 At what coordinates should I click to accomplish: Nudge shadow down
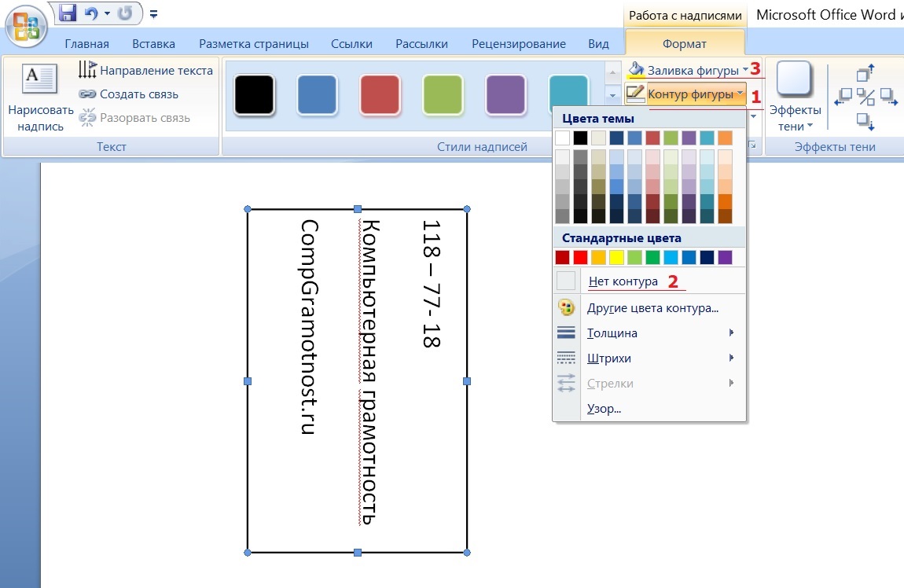865,121
